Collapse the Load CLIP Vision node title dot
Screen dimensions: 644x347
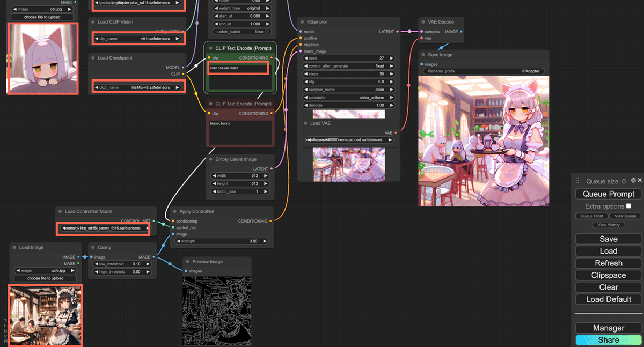pos(92,22)
